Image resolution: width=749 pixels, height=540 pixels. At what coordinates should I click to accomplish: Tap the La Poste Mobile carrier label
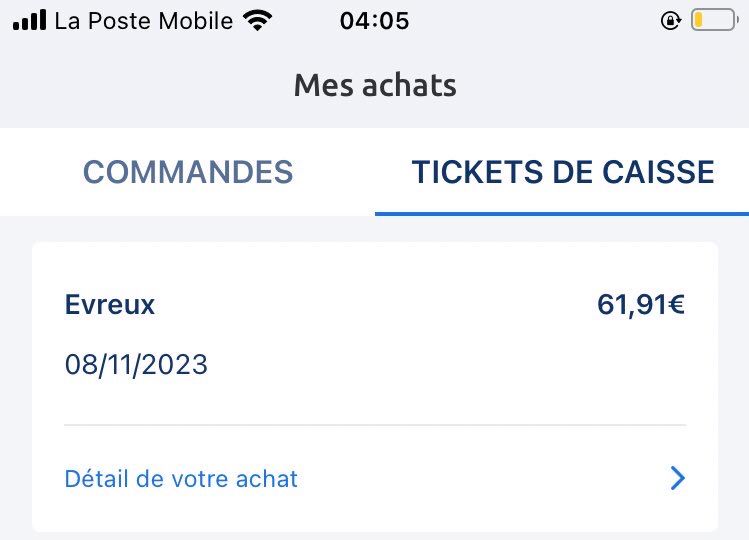(143, 20)
